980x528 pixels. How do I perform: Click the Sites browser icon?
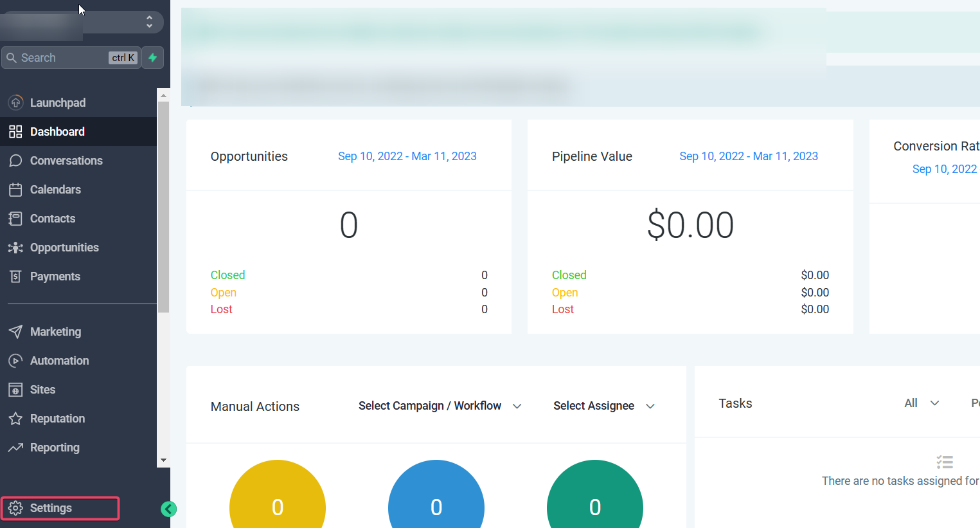pyautogui.click(x=15, y=389)
